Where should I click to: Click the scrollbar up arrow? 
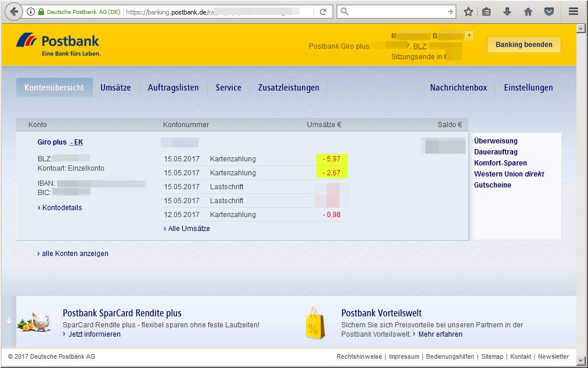click(581, 28)
